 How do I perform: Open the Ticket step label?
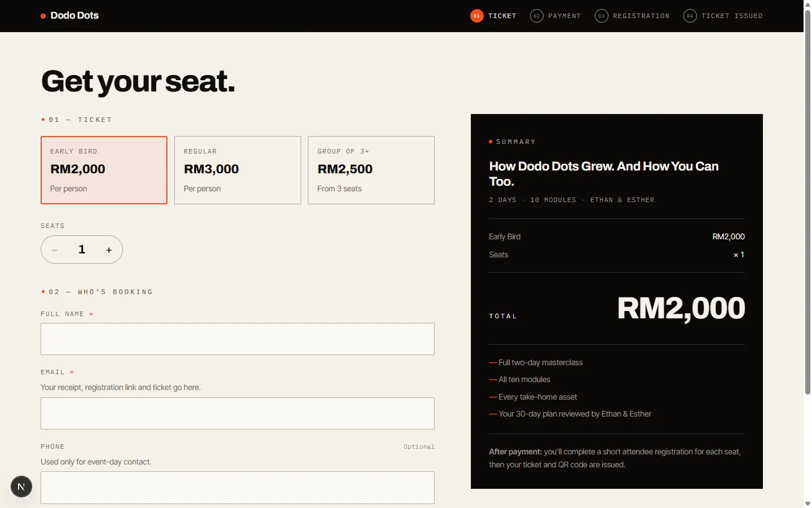(502, 16)
